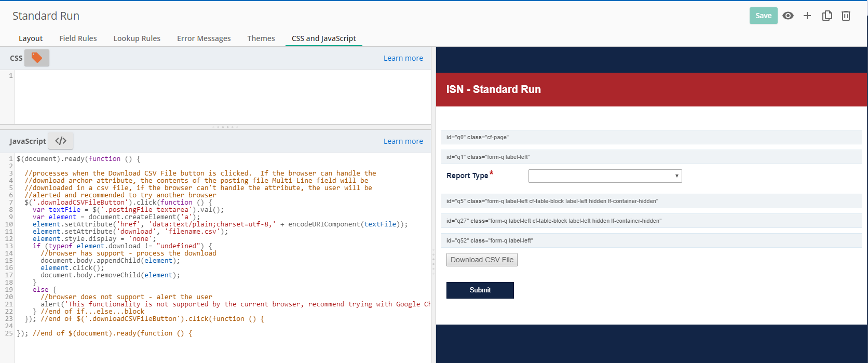
Task: Select the CSS and JavaScript tab
Action: point(323,38)
